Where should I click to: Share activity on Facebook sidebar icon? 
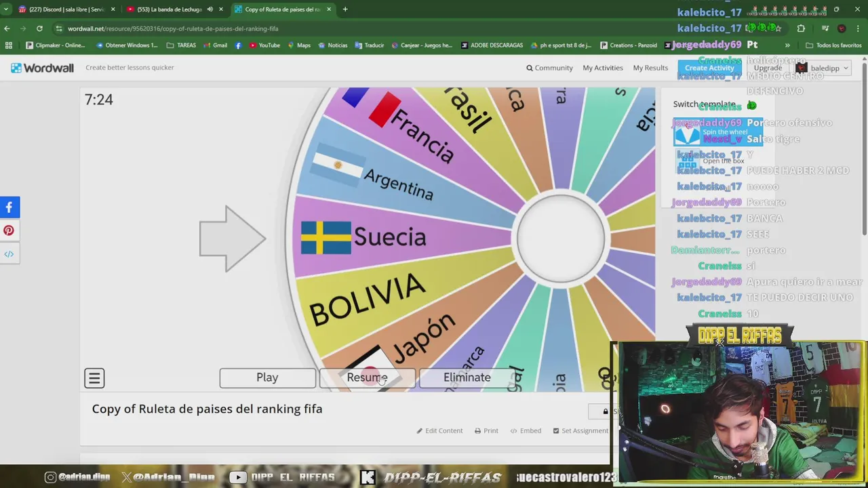coord(9,207)
